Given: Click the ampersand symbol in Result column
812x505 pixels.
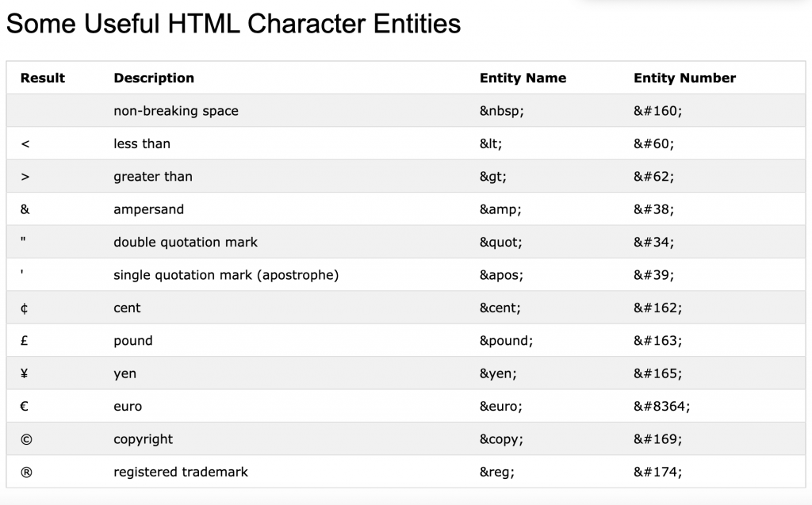Looking at the screenshot, I should click(25, 209).
